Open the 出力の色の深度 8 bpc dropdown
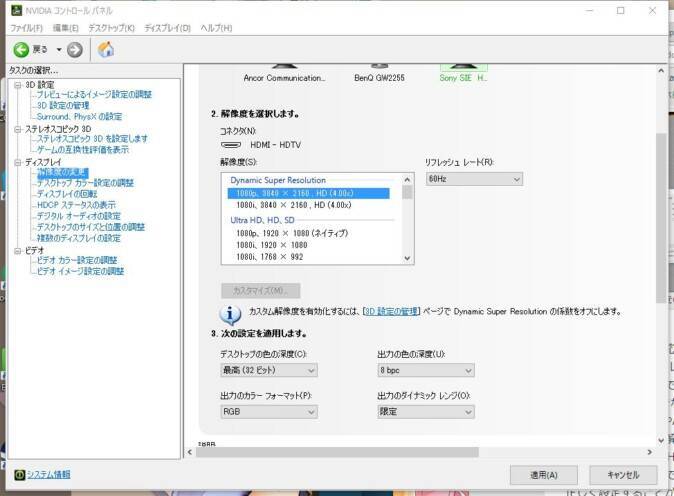674x496 pixels. (426, 370)
